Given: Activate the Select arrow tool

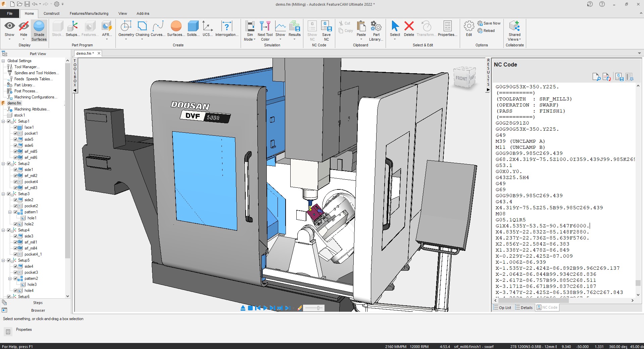Looking at the screenshot, I should pyautogui.click(x=395, y=26).
